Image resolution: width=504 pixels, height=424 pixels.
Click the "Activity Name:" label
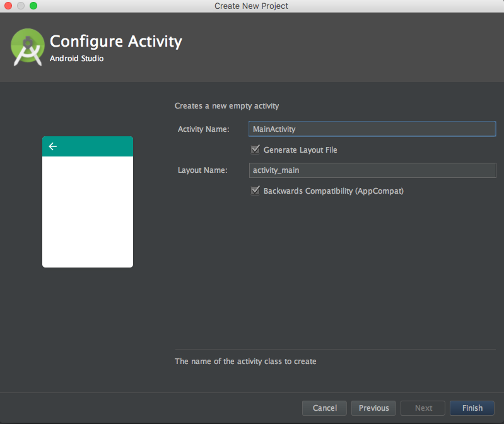[x=204, y=129]
